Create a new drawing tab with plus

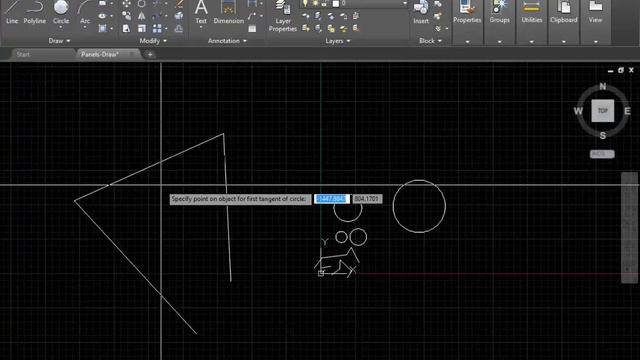[150, 54]
